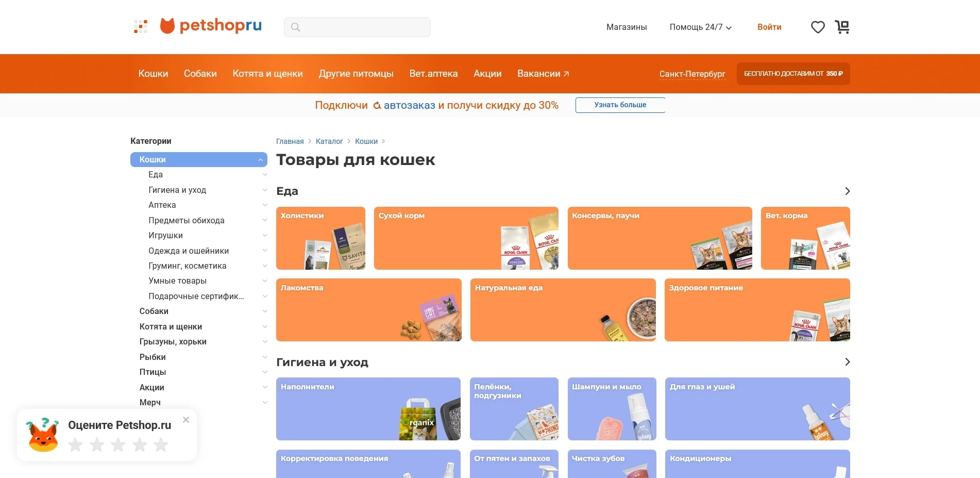Open the wishlist via heart icon
Viewport: 980px width, 478px height.
817,27
